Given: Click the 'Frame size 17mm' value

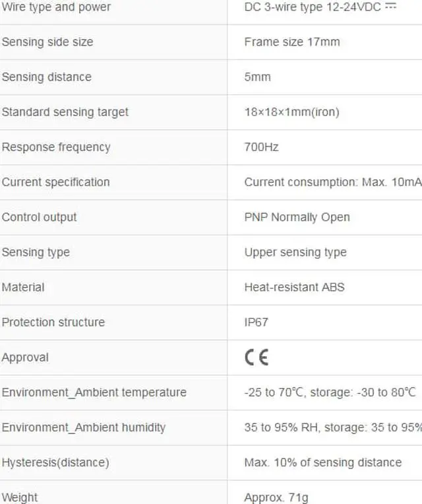Looking at the screenshot, I should [x=292, y=42].
